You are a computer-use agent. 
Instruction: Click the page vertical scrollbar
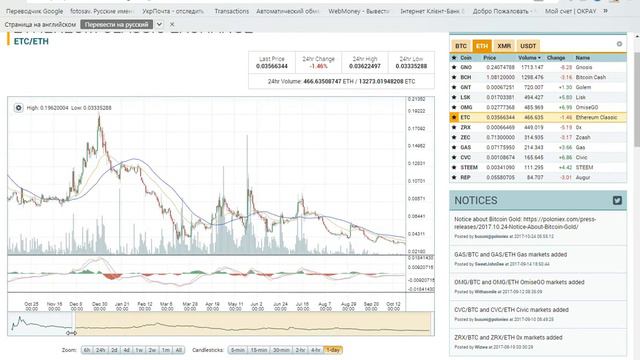pyautogui.click(x=637, y=99)
